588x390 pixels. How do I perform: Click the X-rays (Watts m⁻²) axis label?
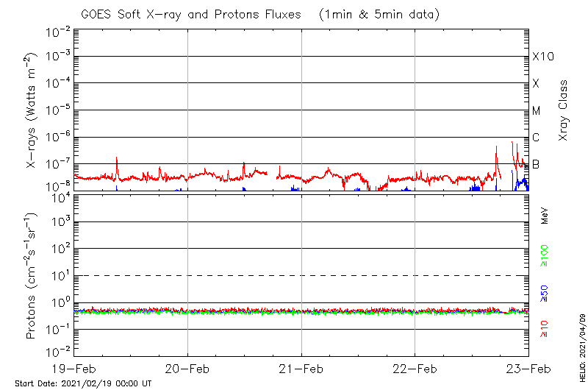click(x=32, y=110)
